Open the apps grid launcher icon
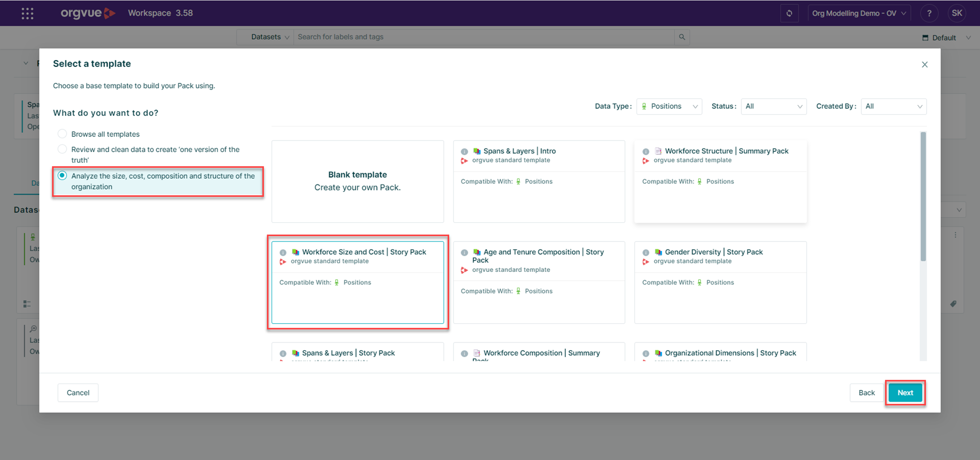 pos(27,13)
